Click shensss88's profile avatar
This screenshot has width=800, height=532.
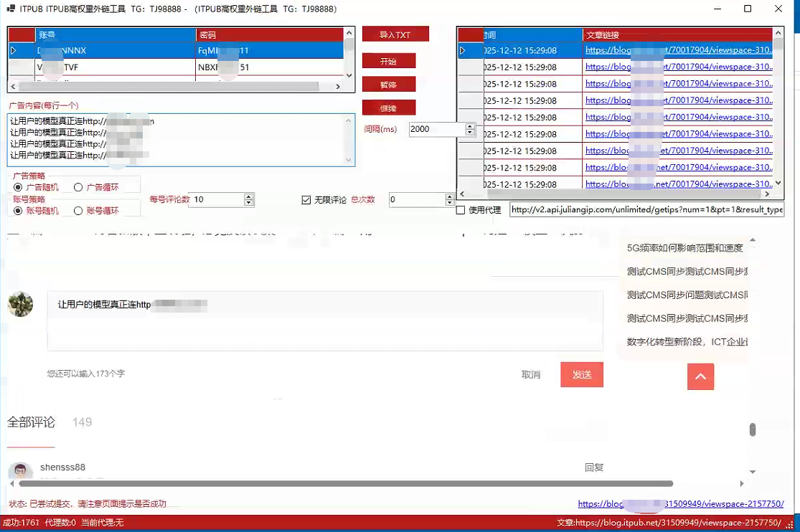coord(20,470)
